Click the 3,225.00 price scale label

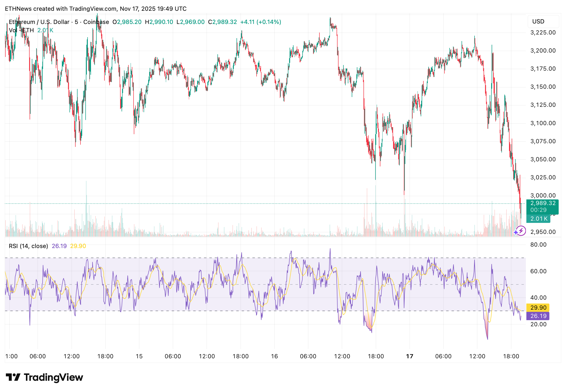coord(543,33)
